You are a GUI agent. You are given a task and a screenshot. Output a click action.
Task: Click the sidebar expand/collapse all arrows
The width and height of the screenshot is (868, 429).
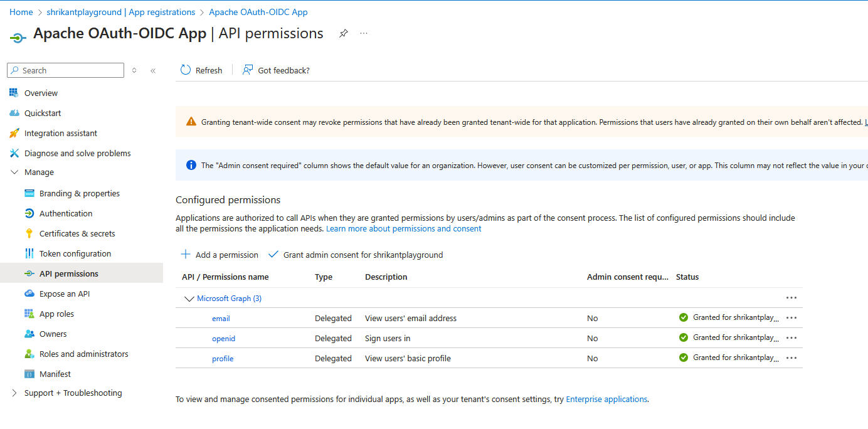134,70
